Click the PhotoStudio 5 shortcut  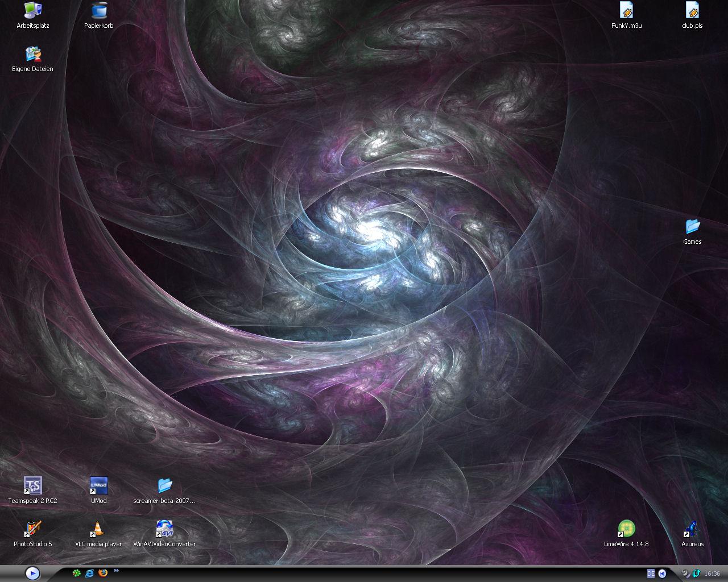(32, 529)
